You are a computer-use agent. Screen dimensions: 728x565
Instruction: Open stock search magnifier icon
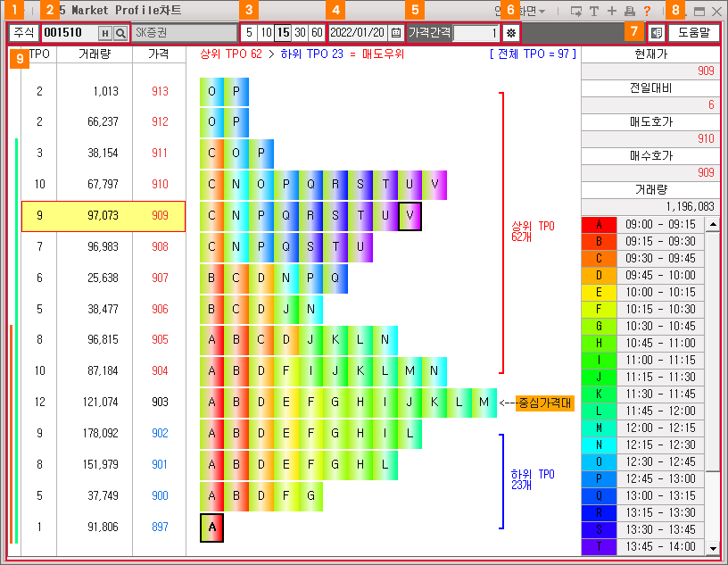coord(120,33)
